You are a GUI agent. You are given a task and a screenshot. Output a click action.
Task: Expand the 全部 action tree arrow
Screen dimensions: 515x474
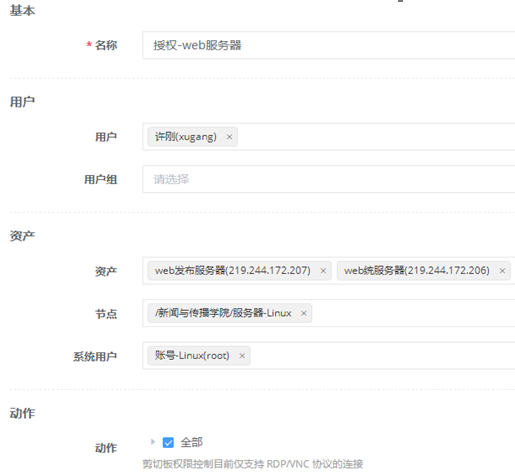(x=153, y=442)
